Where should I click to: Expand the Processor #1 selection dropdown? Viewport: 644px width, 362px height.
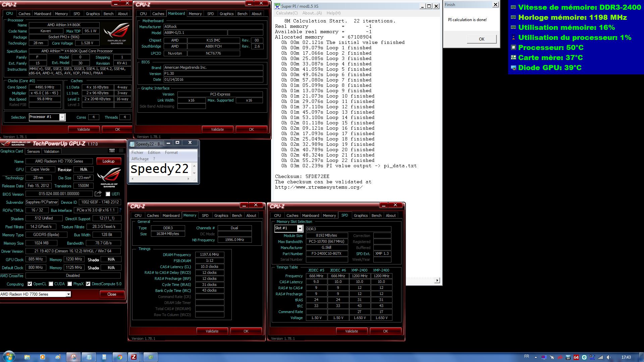click(62, 117)
